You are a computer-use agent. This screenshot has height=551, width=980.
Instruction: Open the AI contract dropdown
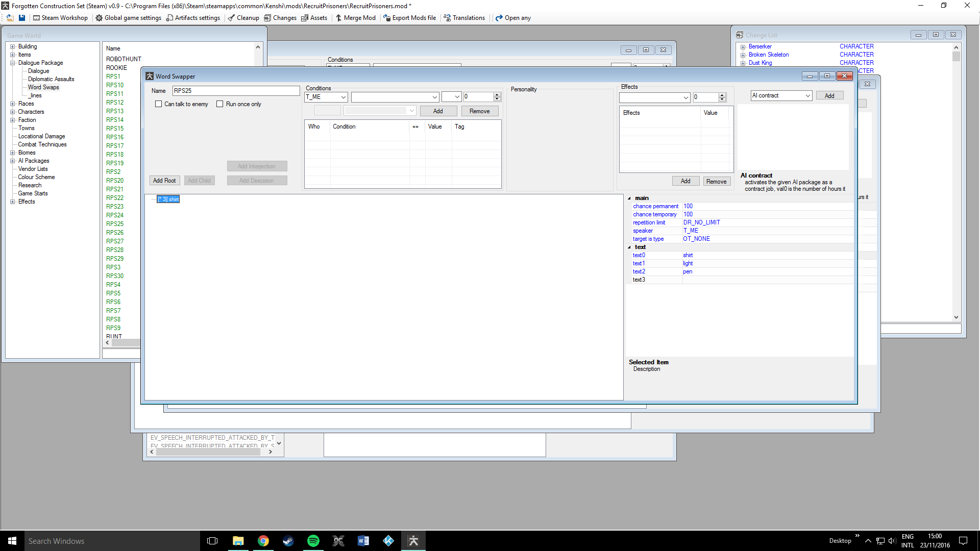point(807,96)
